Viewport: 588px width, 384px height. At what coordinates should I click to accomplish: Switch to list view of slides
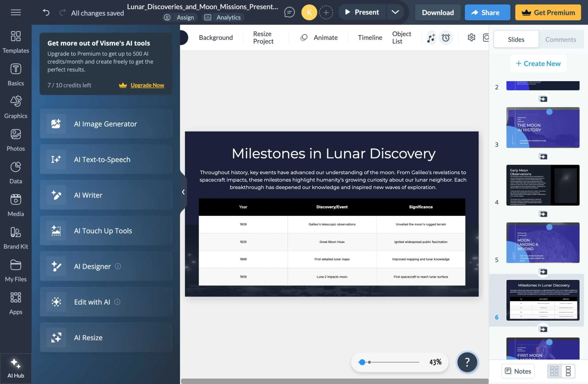(x=568, y=371)
